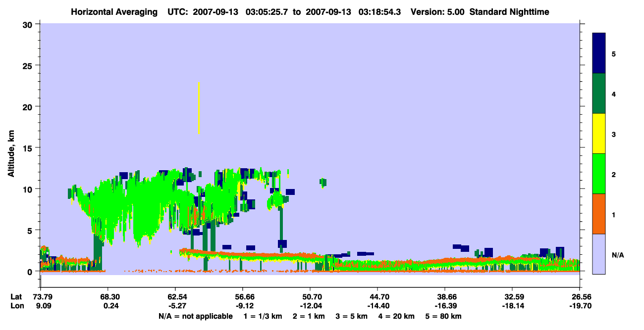Click the longitude value '-18.14'

point(512,306)
